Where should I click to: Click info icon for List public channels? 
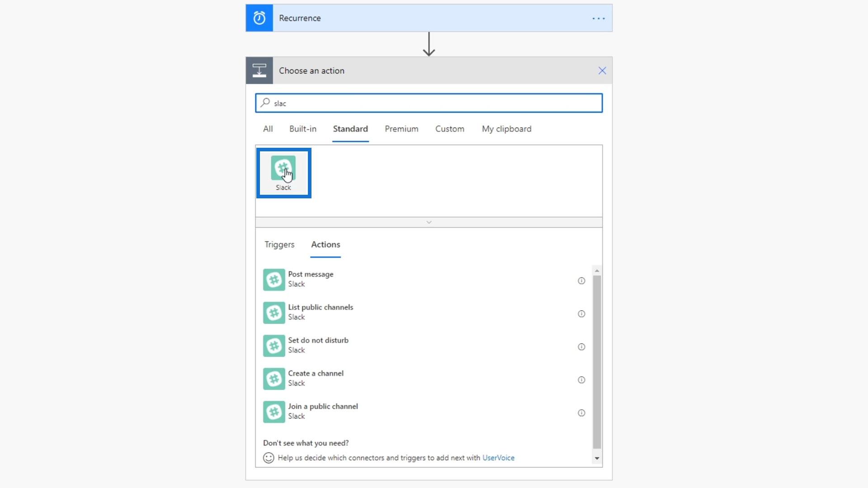(581, 314)
